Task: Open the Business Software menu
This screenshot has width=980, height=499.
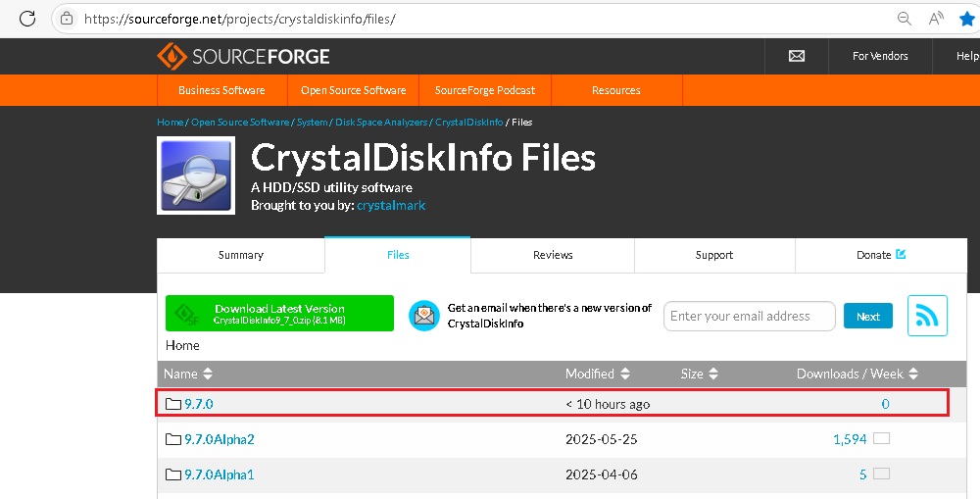Action: [221, 90]
